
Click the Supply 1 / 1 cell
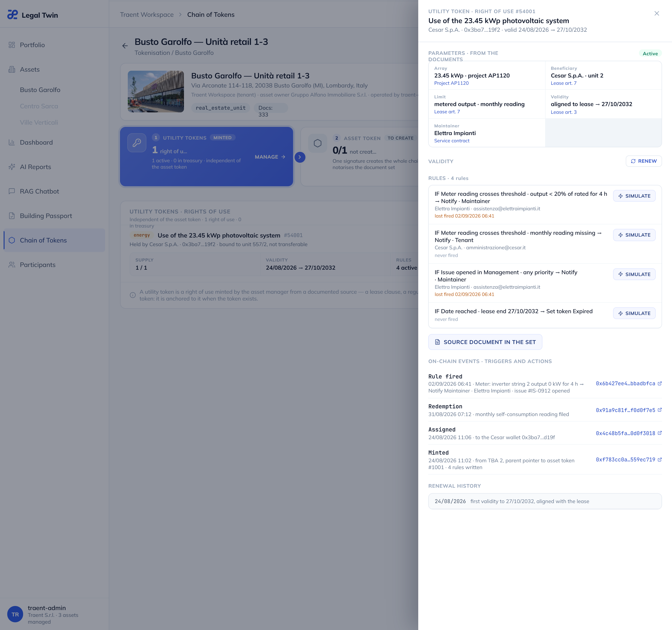click(195, 264)
